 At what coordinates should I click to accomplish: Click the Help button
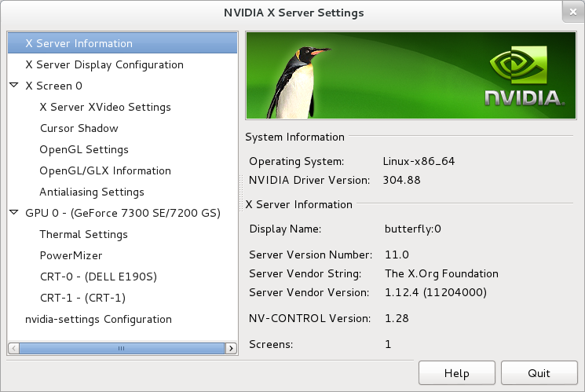(x=457, y=373)
